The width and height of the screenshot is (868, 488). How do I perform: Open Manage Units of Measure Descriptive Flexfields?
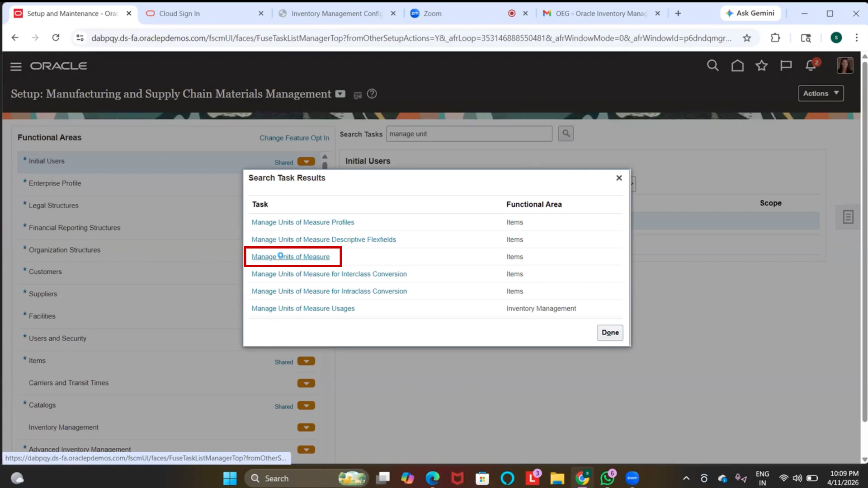click(323, 239)
